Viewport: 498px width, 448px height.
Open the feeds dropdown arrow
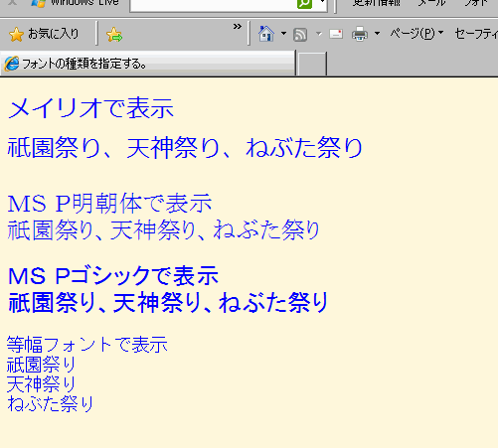pos(319,34)
